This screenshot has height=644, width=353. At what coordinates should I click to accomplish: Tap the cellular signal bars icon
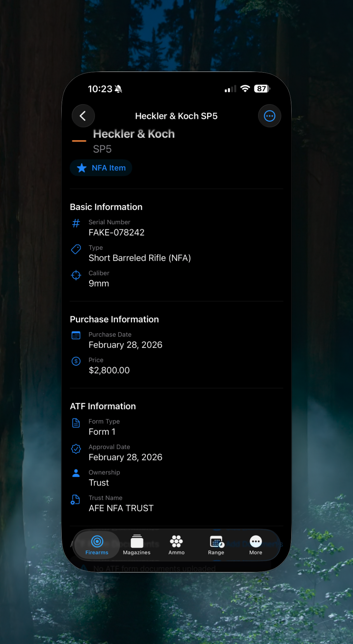230,89
